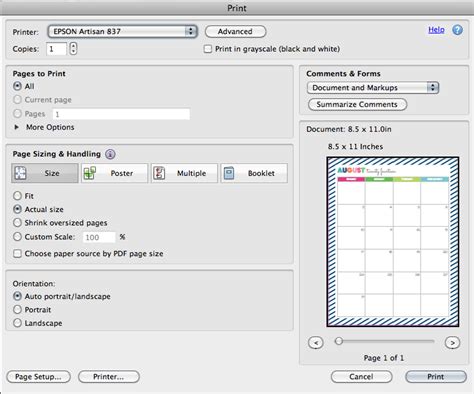This screenshot has width=474, height=394.
Task: Expand More Options disclosure triangle
Action: 17,127
